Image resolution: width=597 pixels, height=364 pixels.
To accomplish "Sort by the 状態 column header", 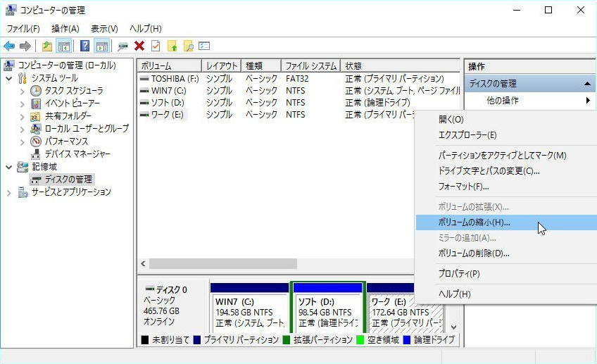I will (x=400, y=66).
